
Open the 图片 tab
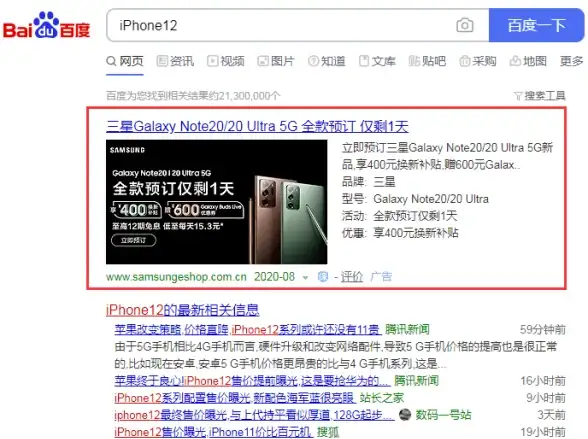coord(276,61)
